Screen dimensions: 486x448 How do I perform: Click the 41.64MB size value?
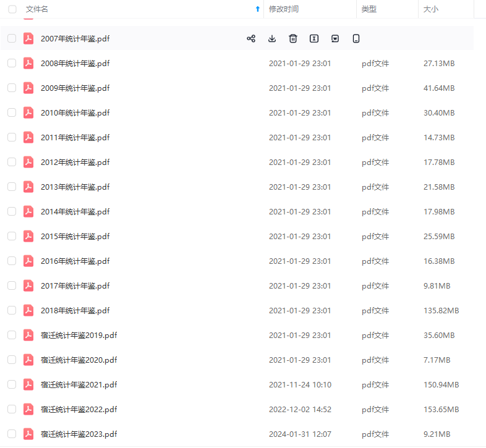coord(439,88)
